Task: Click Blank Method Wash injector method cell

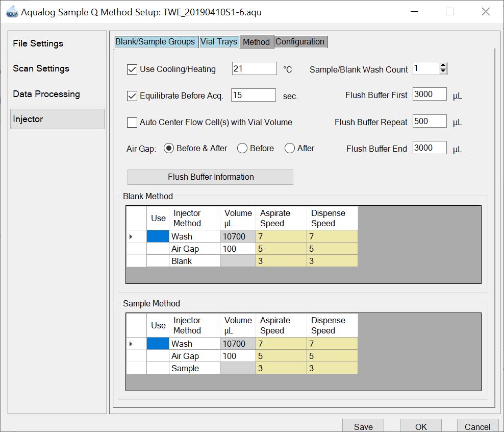Action: point(194,236)
